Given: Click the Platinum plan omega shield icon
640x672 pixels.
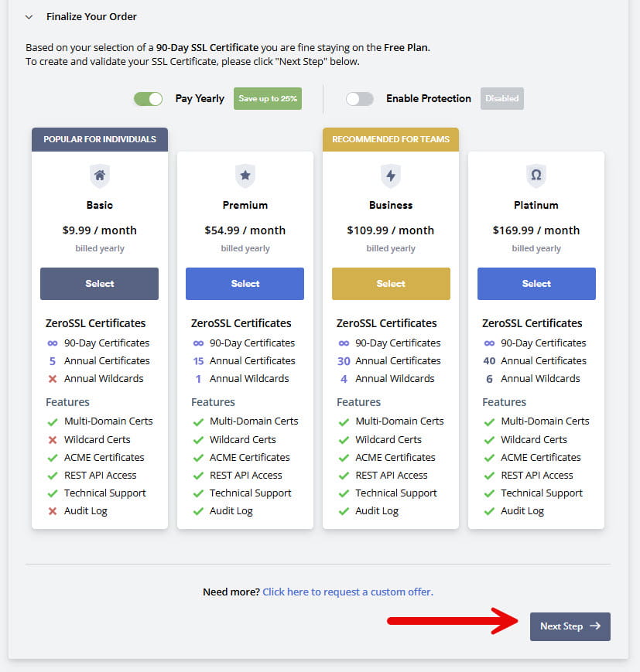Looking at the screenshot, I should tap(536, 176).
